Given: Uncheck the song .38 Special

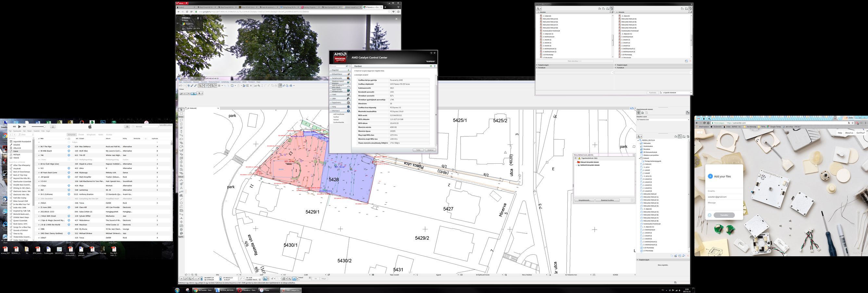Looking at the screenshot, I should (x=39, y=177).
